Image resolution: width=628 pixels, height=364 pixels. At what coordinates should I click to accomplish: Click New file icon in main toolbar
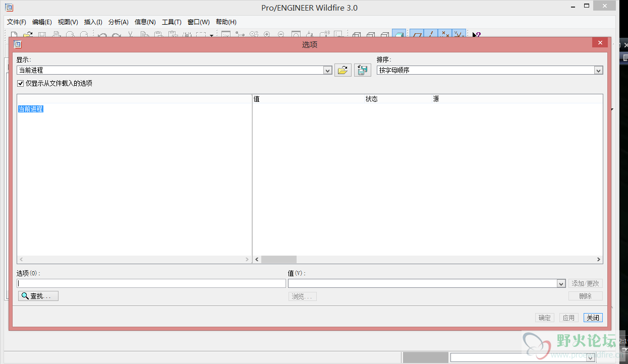(14, 35)
